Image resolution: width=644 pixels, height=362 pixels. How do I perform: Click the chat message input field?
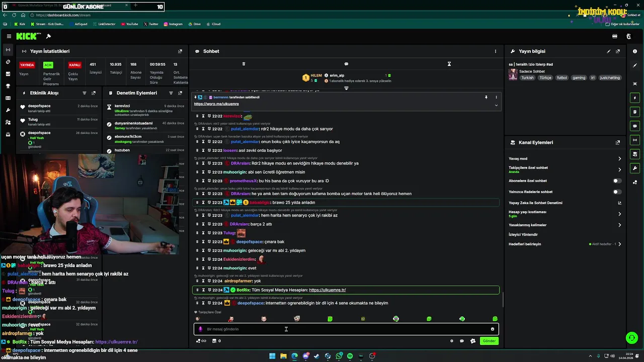tap(346, 329)
